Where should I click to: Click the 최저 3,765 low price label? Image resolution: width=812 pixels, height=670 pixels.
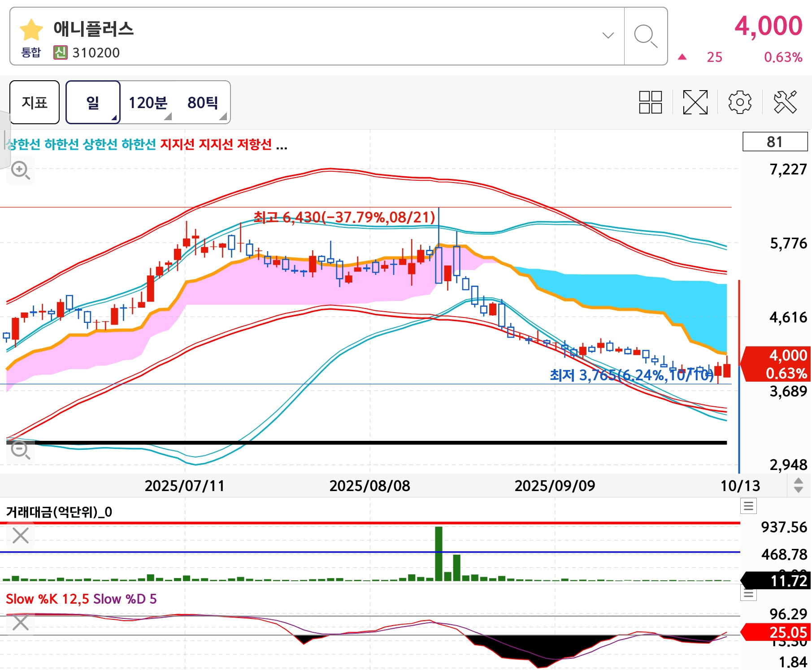click(632, 375)
